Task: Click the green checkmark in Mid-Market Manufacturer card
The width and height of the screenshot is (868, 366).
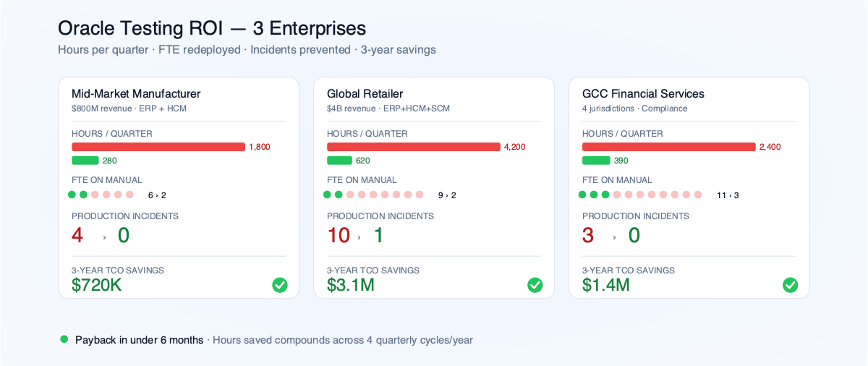Action: coord(280,285)
